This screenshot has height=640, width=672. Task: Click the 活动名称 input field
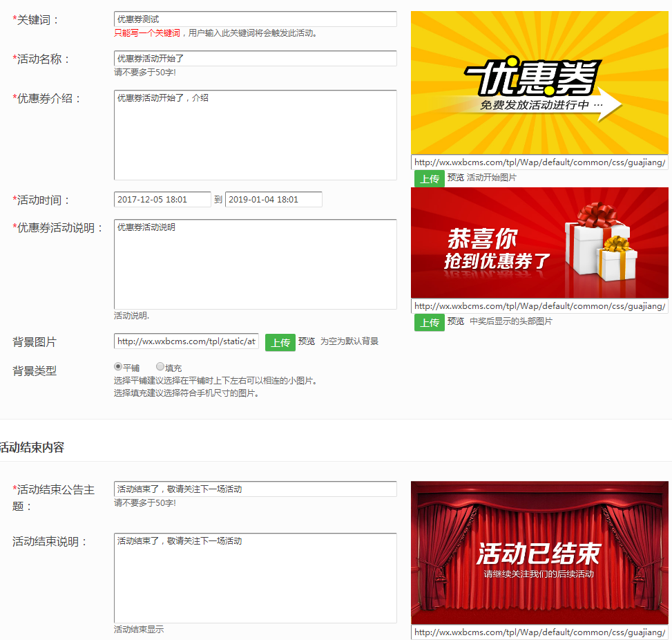coord(255,58)
